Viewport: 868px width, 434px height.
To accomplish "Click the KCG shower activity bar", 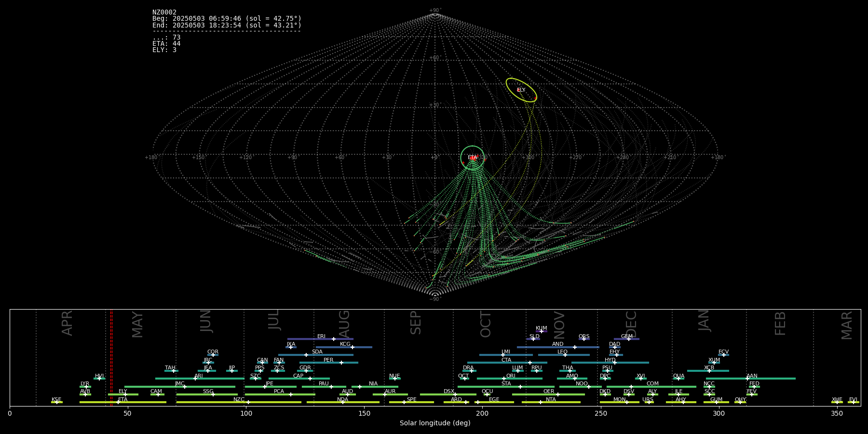I will (x=344, y=347).
